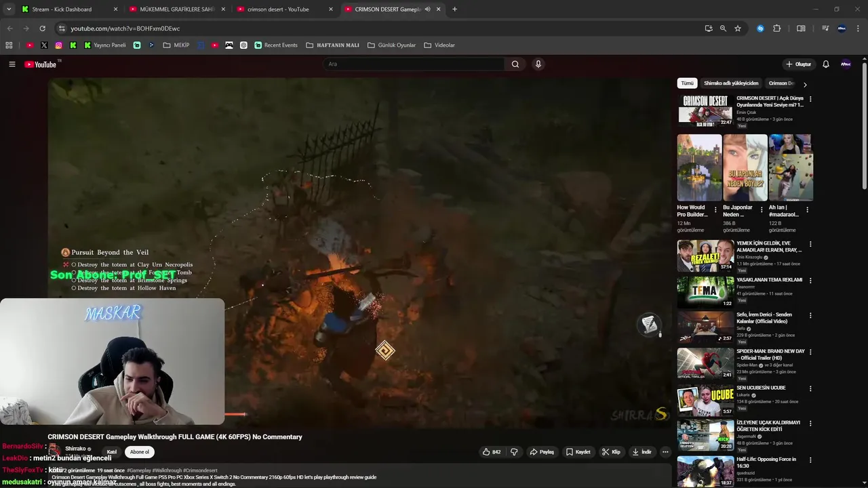
Task: Open the MEKİP bookmarks folder
Action: (x=176, y=45)
